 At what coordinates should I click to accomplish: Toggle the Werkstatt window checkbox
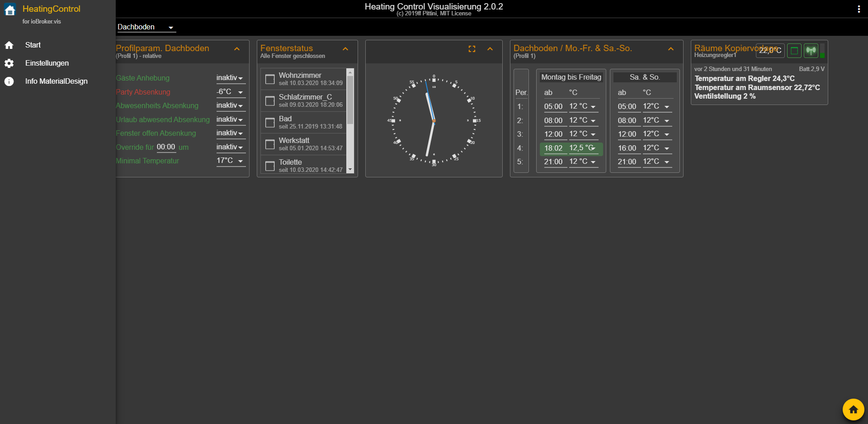270,144
